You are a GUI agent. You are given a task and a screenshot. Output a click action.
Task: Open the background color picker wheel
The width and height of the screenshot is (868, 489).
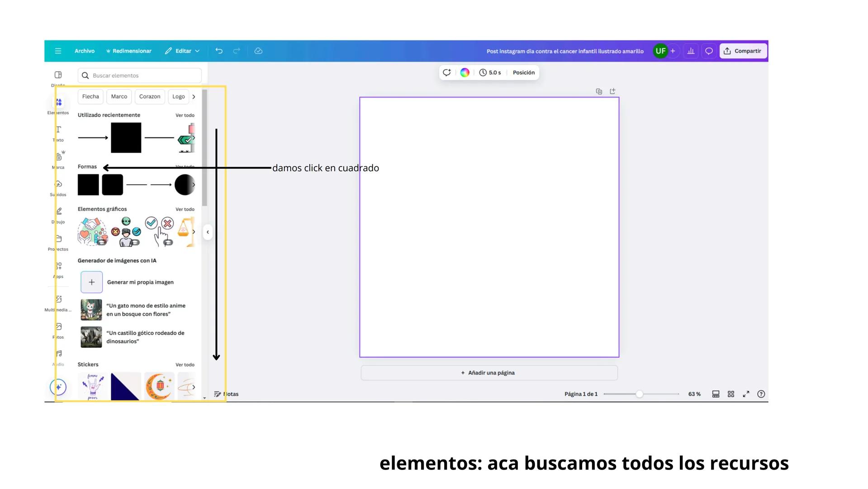pos(464,72)
